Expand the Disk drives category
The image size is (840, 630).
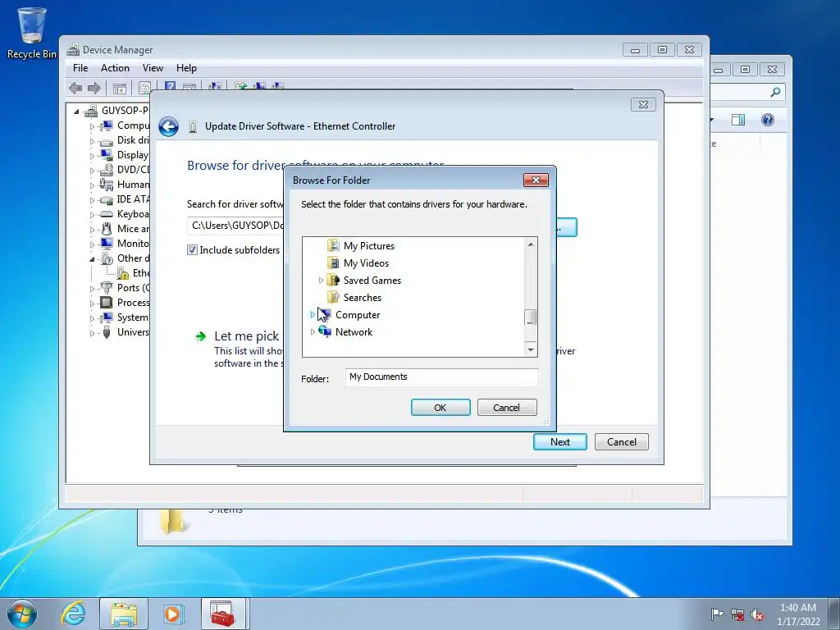92,141
